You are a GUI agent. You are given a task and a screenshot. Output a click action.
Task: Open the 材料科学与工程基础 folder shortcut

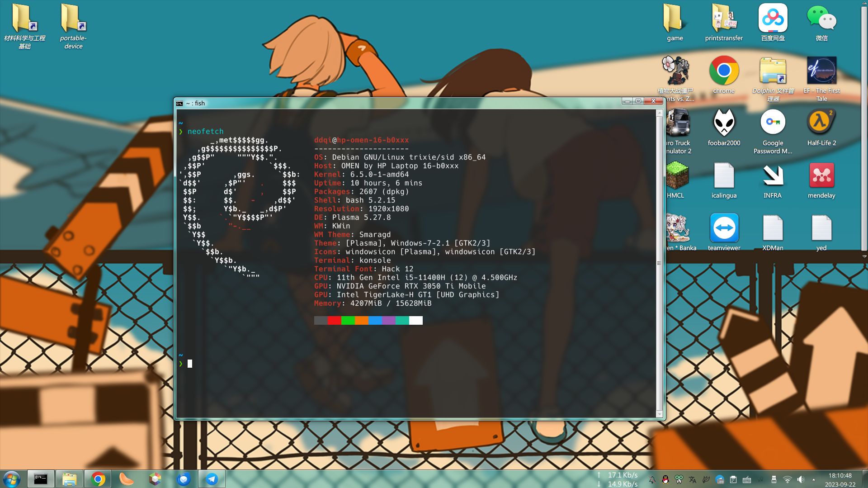(25, 26)
